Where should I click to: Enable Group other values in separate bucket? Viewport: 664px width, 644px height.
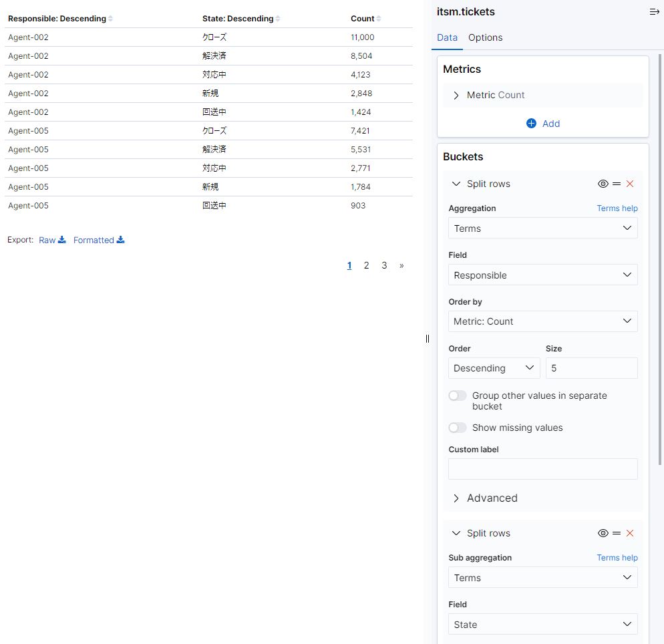click(458, 395)
